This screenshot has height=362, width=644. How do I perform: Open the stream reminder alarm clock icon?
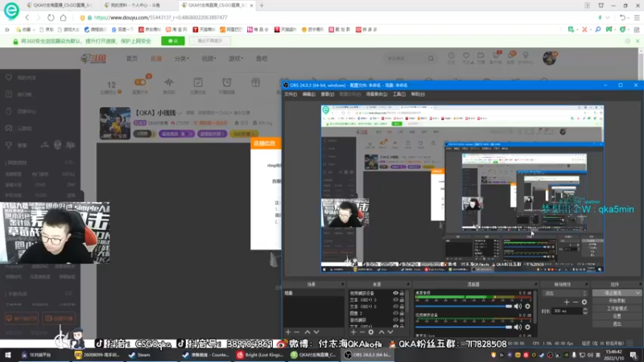(227, 82)
